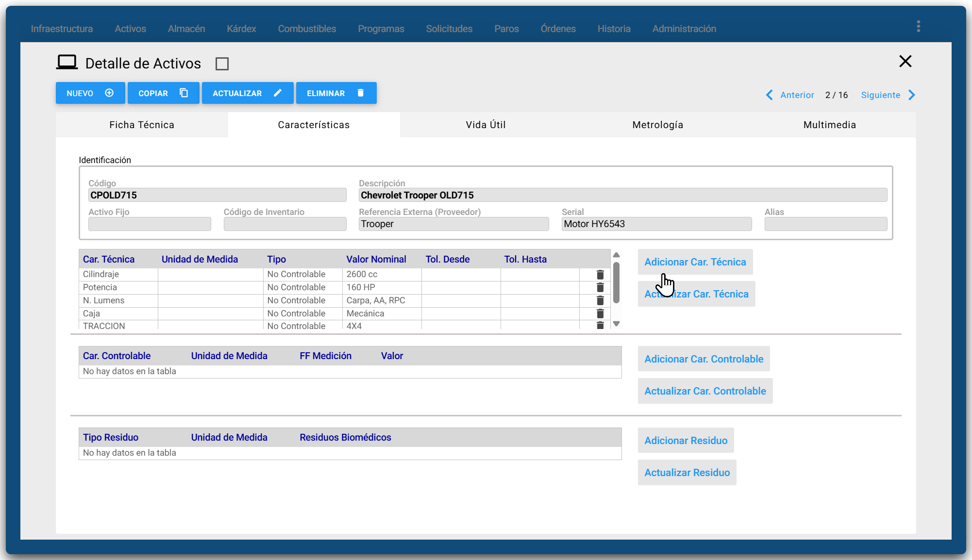Select the 'Carpa, AA, RPC' value cell
Screen dimensions: 972x560
(382, 300)
